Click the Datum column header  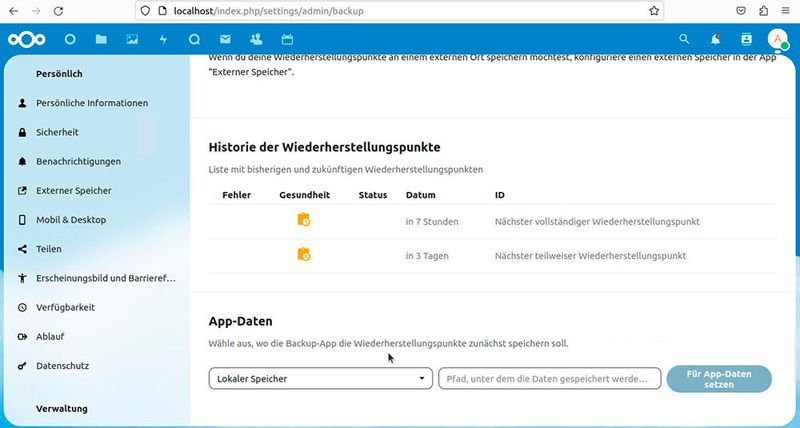(x=420, y=195)
